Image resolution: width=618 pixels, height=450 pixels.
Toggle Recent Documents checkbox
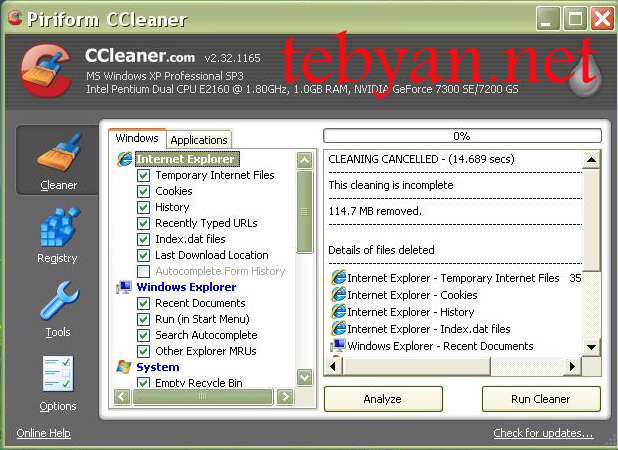[x=143, y=303]
